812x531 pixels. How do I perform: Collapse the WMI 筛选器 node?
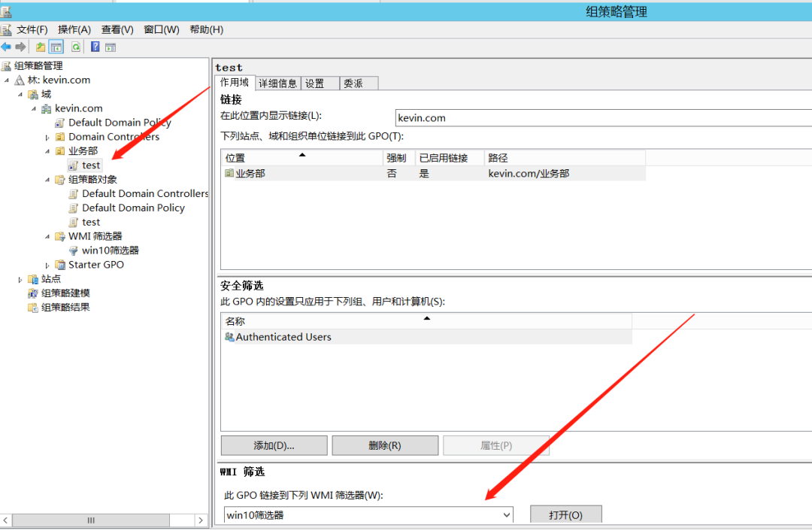[x=47, y=237]
